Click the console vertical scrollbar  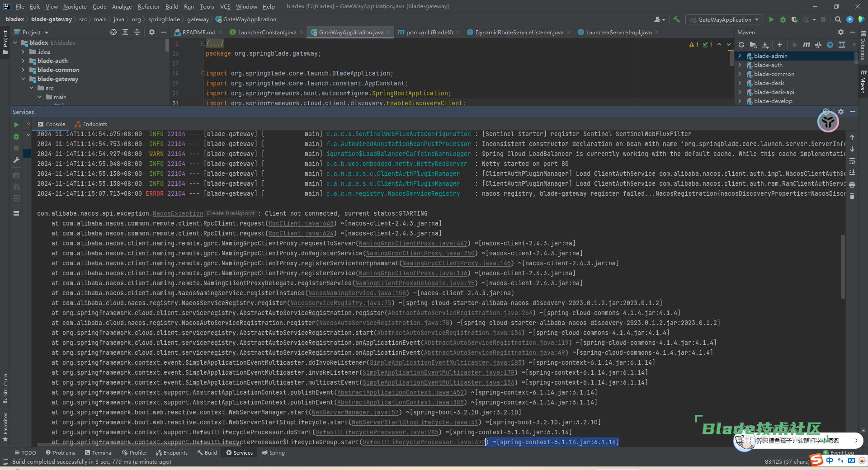(843, 267)
